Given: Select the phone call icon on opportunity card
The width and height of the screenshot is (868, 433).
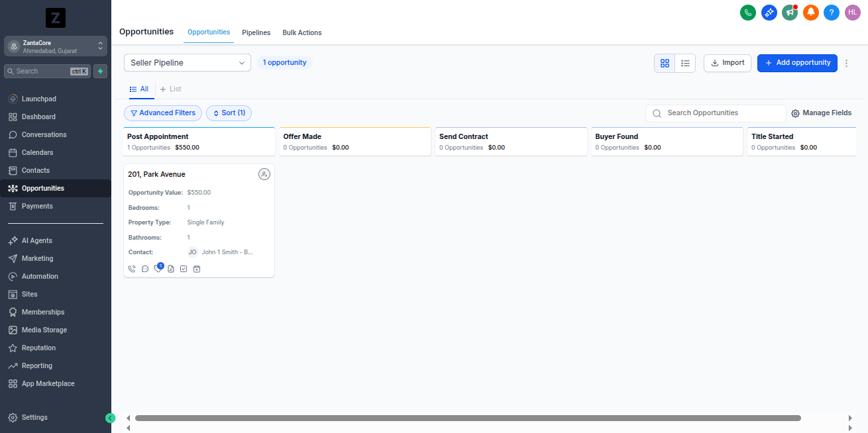Looking at the screenshot, I should tap(131, 268).
